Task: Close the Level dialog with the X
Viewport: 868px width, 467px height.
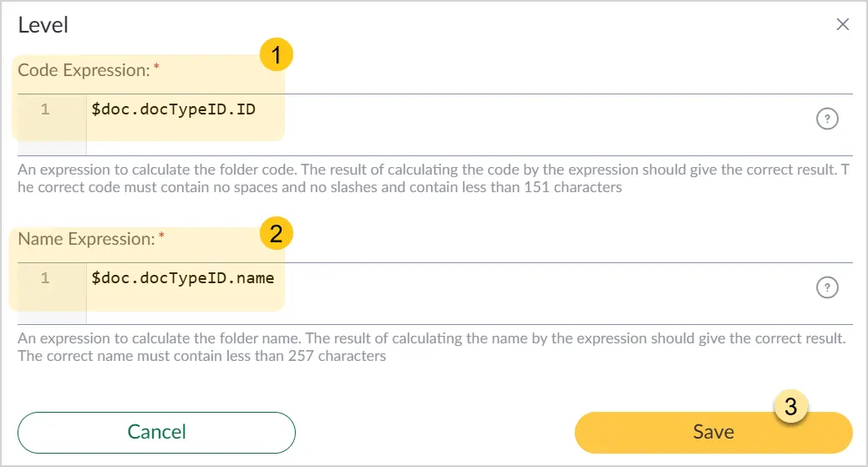Action: 843,24
